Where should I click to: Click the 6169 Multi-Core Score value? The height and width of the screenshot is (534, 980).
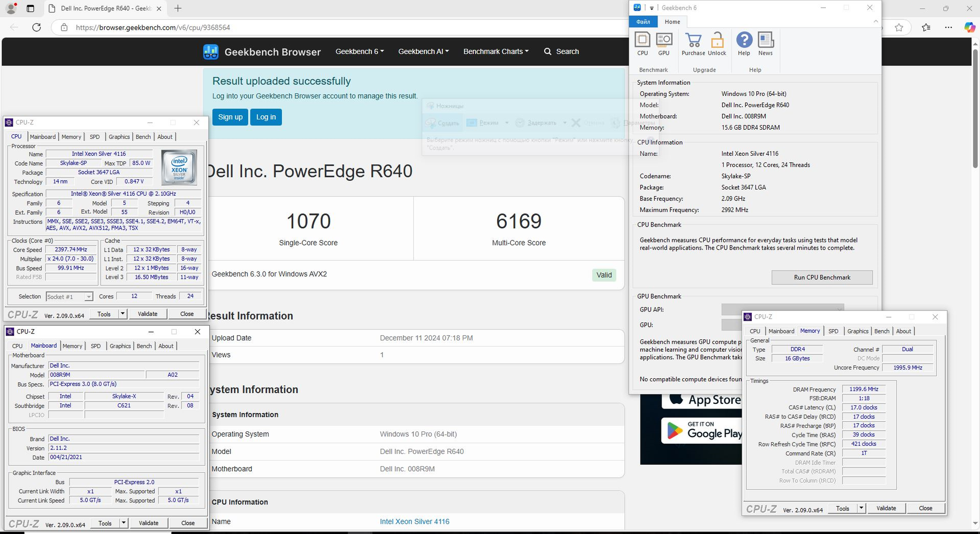coord(519,221)
